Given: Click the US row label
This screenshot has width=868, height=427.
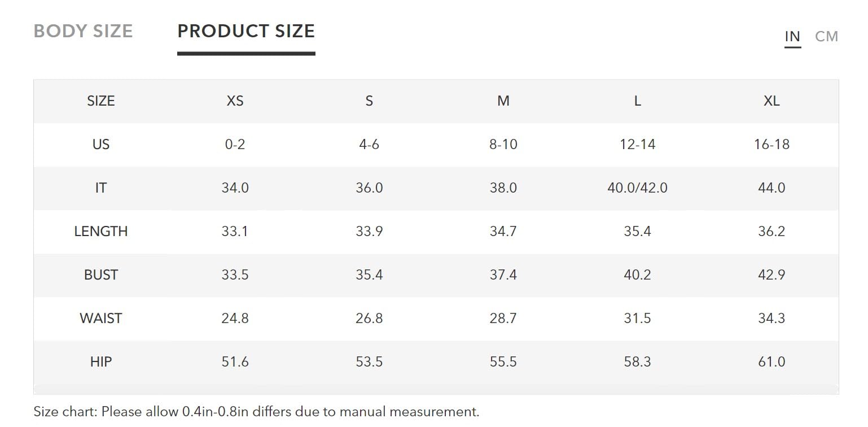Looking at the screenshot, I should coord(101,144).
